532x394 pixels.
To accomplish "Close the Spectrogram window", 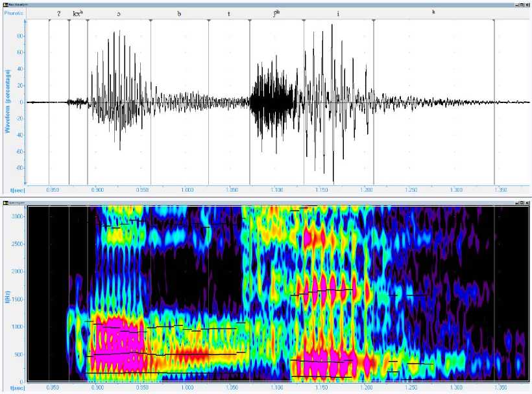I will [x=527, y=202].
